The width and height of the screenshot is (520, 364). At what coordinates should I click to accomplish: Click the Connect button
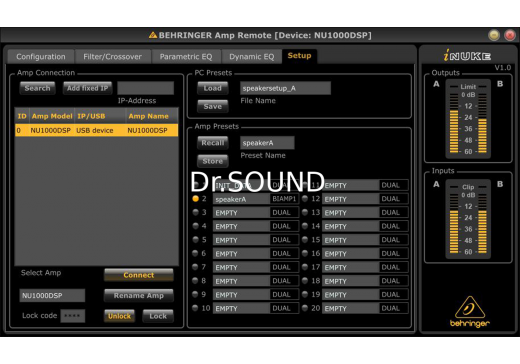tap(139, 275)
